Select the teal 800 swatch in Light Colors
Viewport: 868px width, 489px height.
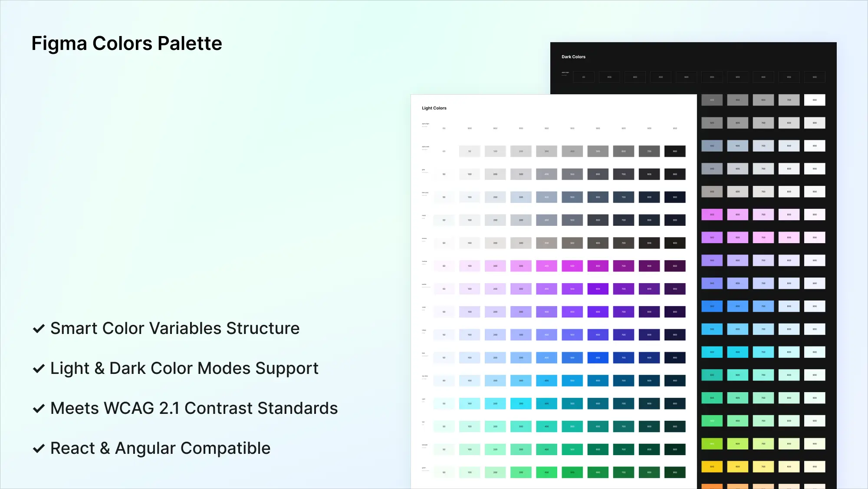click(x=649, y=426)
